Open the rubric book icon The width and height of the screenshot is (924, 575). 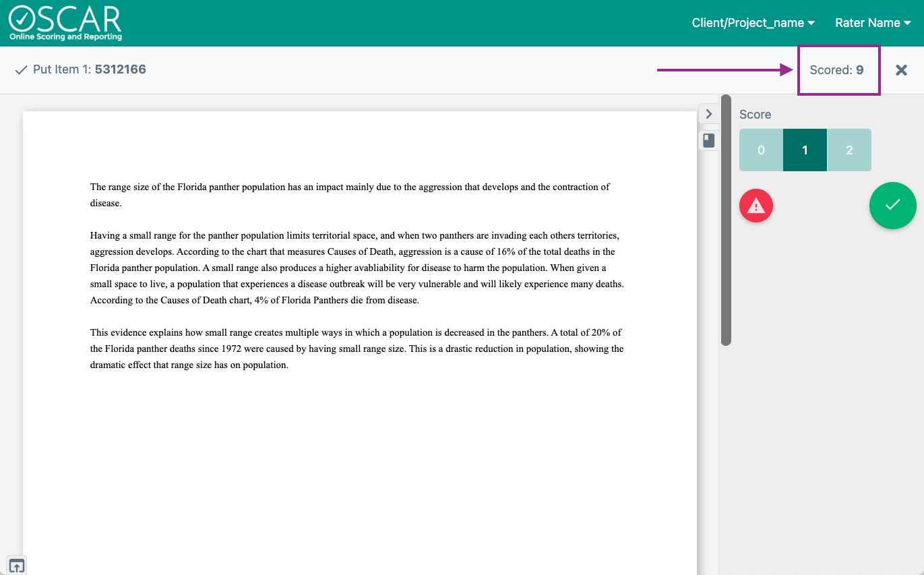(708, 140)
